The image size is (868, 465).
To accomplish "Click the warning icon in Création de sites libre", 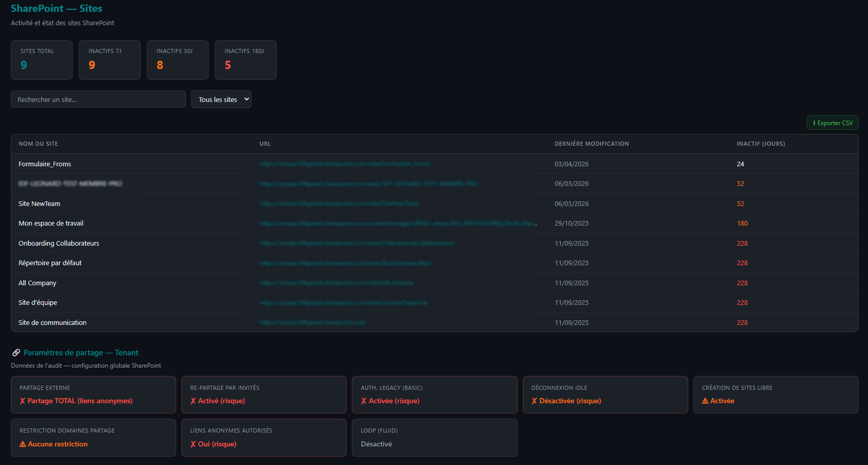I will pyautogui.click(x=705, y=401).
